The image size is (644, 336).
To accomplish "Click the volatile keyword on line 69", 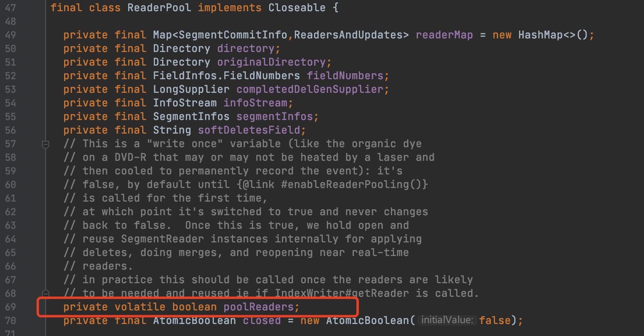I will 140,307.
